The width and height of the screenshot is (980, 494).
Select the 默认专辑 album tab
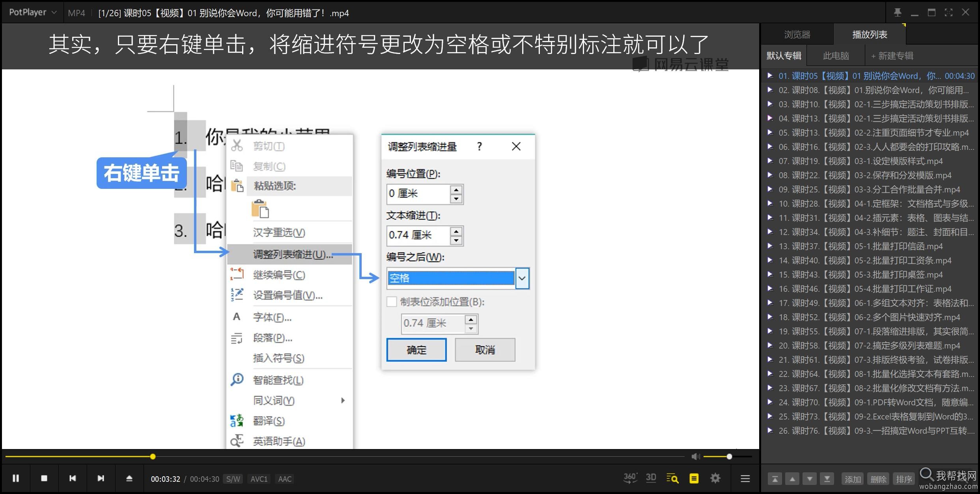[x=784, y=56]
